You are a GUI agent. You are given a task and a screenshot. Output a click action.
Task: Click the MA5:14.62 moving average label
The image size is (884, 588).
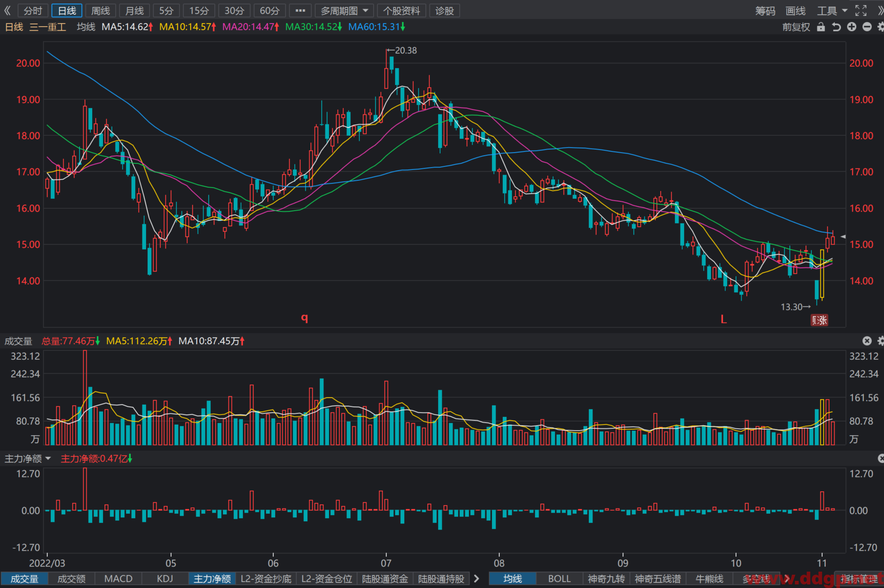127,27
